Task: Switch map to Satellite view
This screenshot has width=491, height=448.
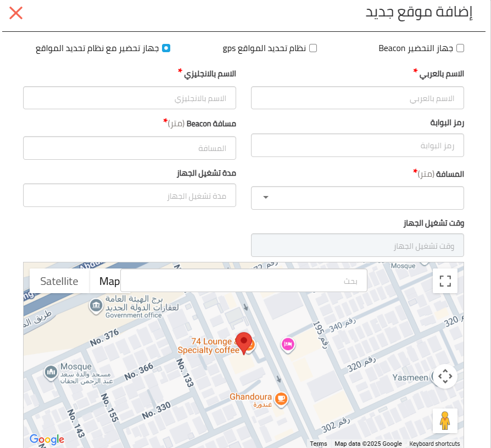Action: (59, 281)
